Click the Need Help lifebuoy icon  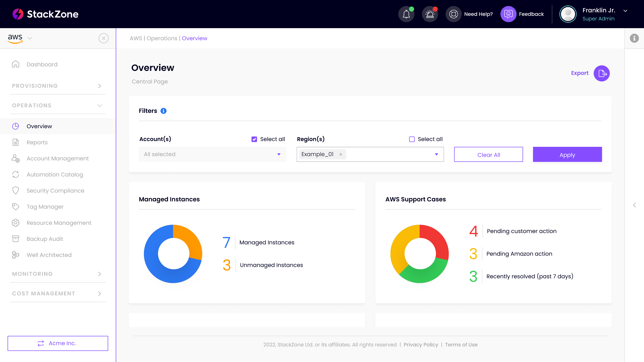click(x=454, y=14)
